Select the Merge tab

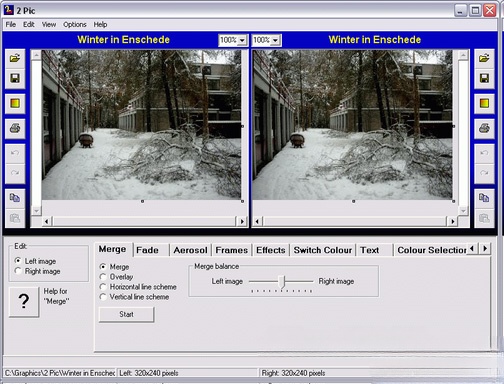(112, 249)
